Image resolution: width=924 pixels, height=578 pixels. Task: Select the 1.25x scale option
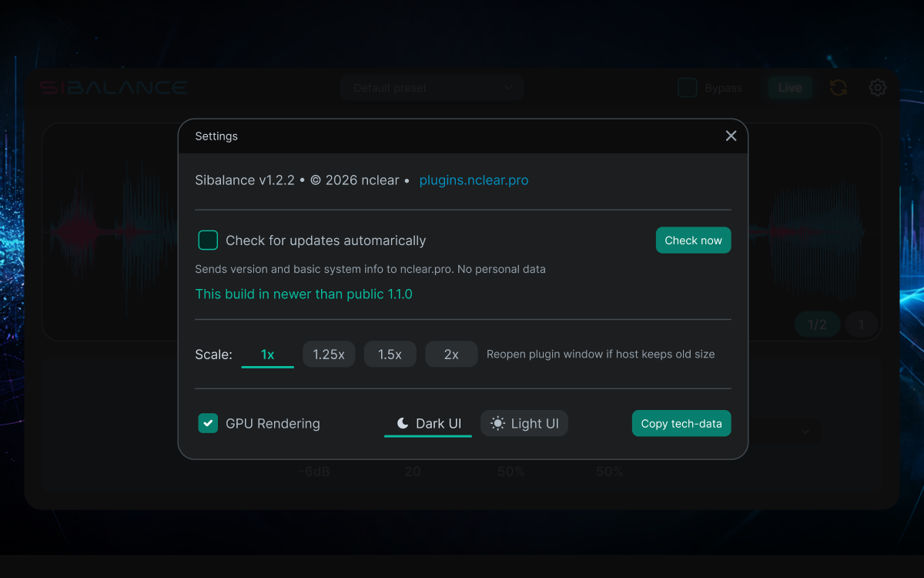329,355
